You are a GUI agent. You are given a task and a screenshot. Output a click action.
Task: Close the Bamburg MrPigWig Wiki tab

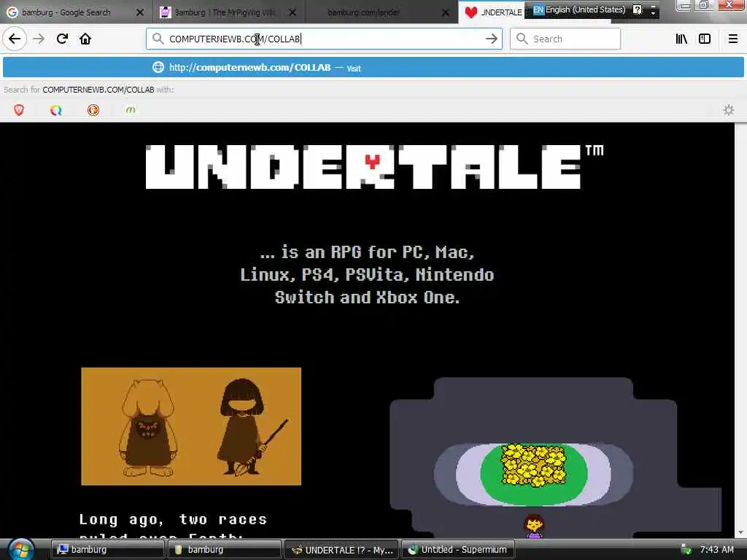293,12
